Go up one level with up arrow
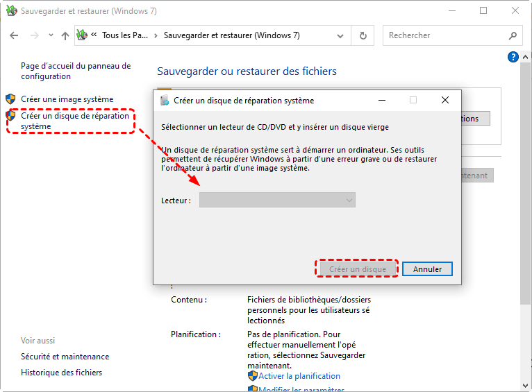 (65, 35)
